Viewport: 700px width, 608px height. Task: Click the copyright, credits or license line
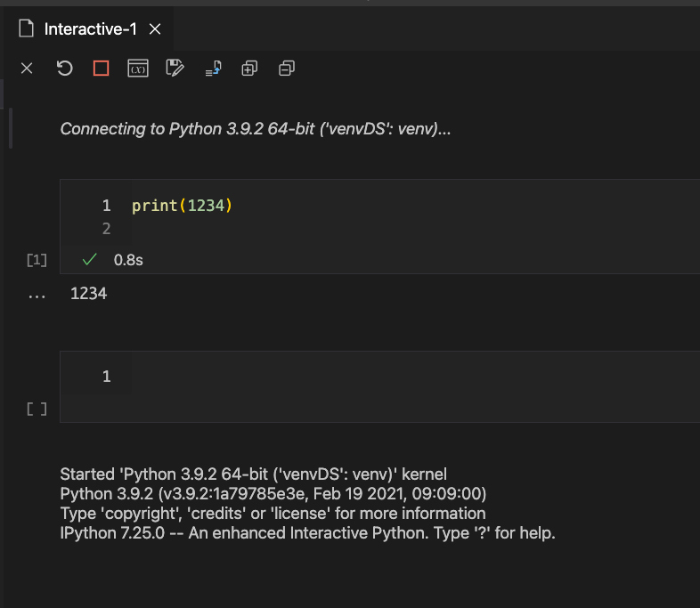click(273, 514)
